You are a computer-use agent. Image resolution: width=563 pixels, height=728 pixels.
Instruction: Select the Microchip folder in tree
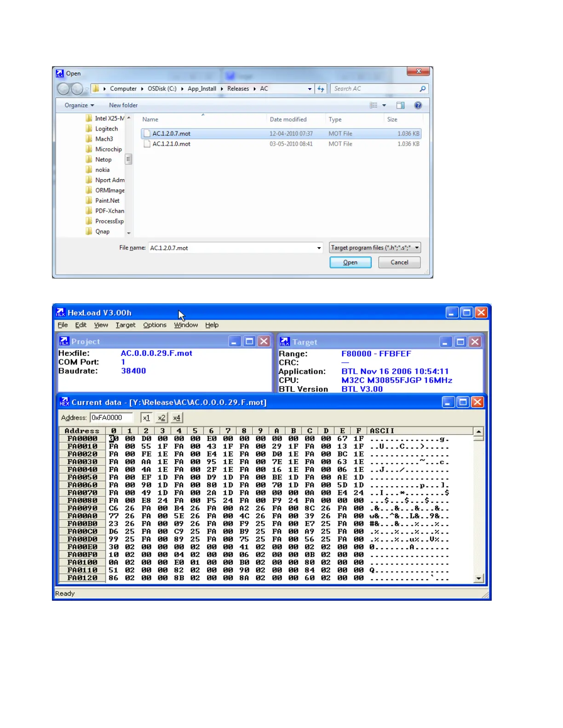(x=108, y=149)
